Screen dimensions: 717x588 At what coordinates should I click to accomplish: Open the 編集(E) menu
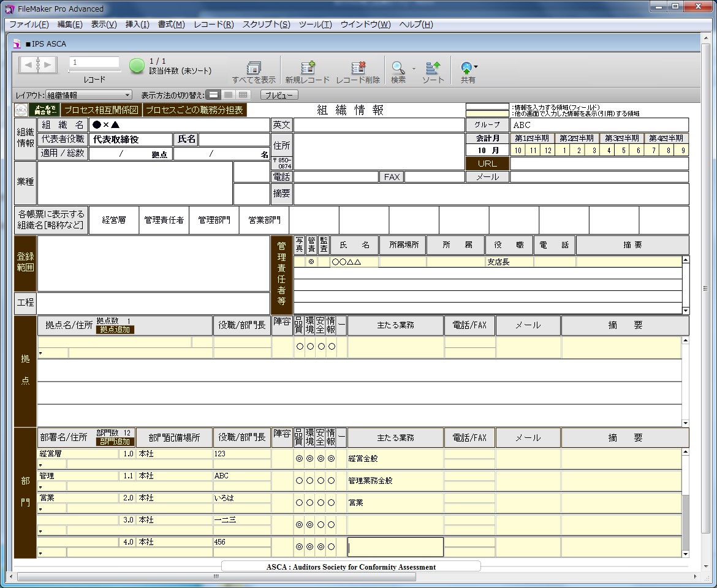[70, 24]
